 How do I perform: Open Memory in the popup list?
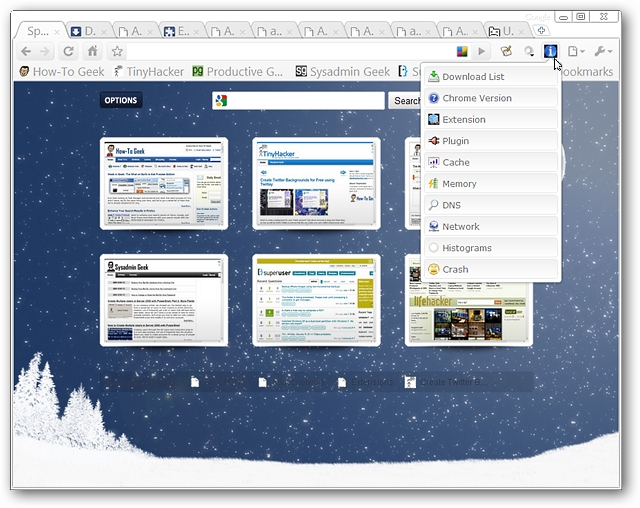(491, 184)
